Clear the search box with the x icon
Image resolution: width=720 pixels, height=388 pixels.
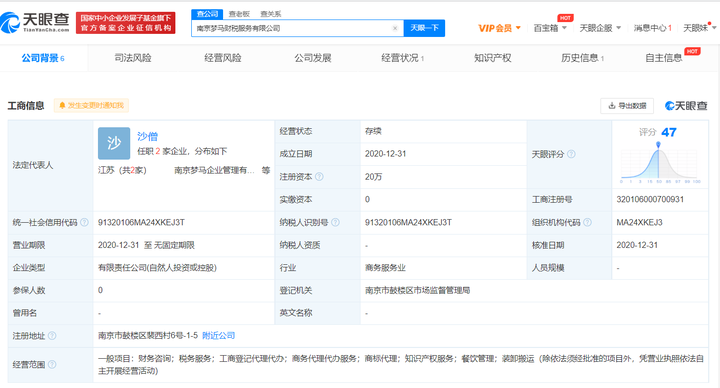pos(395,28)
